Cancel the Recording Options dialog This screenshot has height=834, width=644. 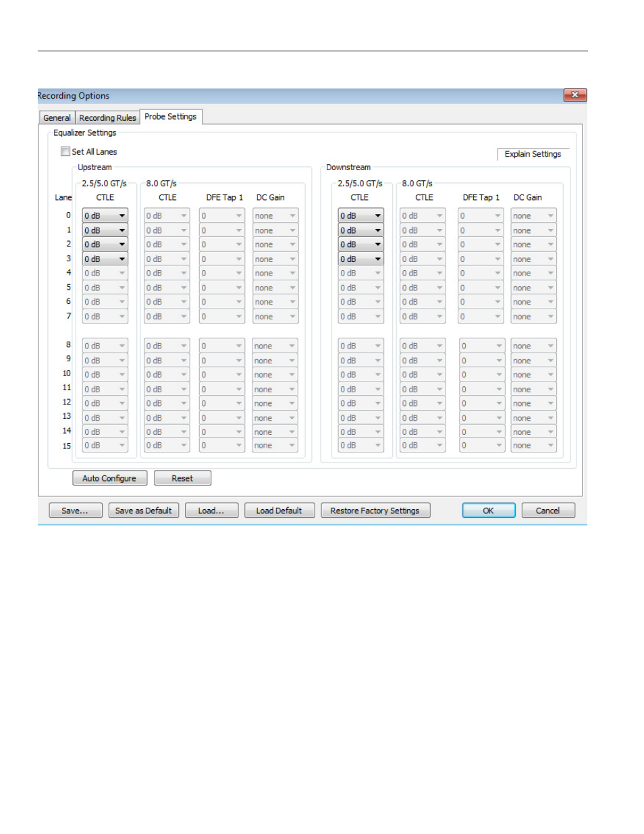548,511
